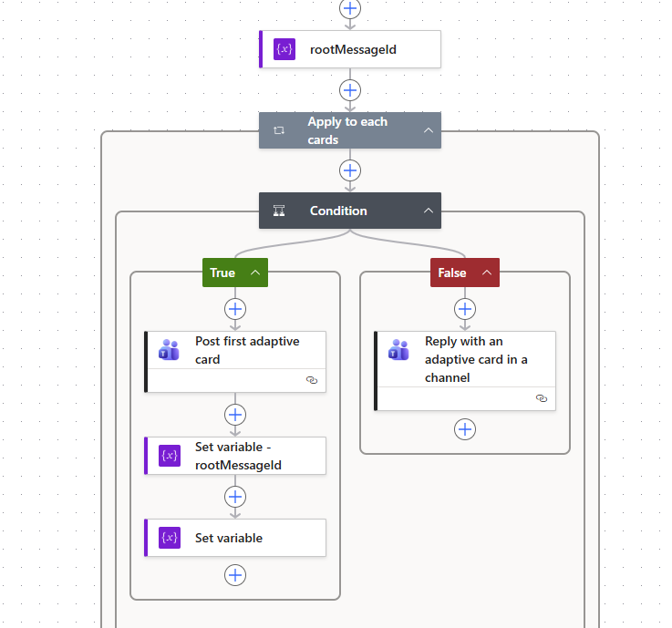Image resolution: width=672 pixels, height=628 pixels.
Task: Collapse the Condition block
Action: [428, 211]
